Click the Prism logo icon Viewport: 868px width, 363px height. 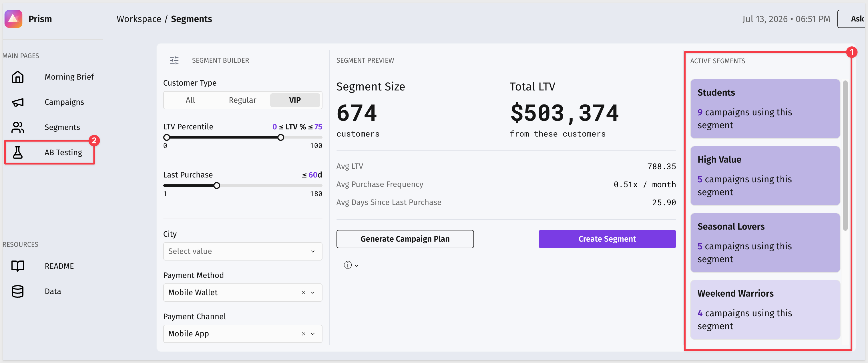pos(13,19)
